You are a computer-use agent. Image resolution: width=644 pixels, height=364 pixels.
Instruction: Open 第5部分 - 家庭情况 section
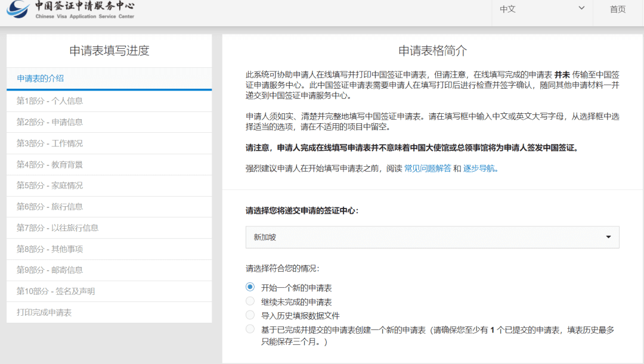50,186
